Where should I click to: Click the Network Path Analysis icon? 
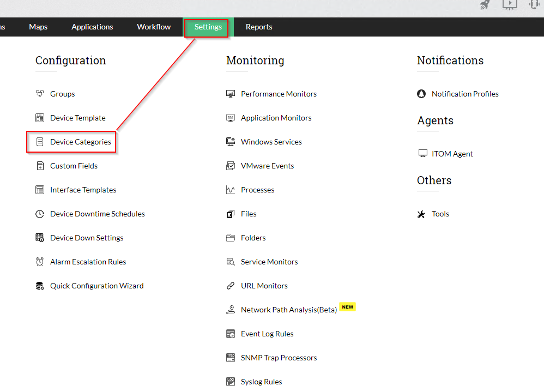point(231,310)
